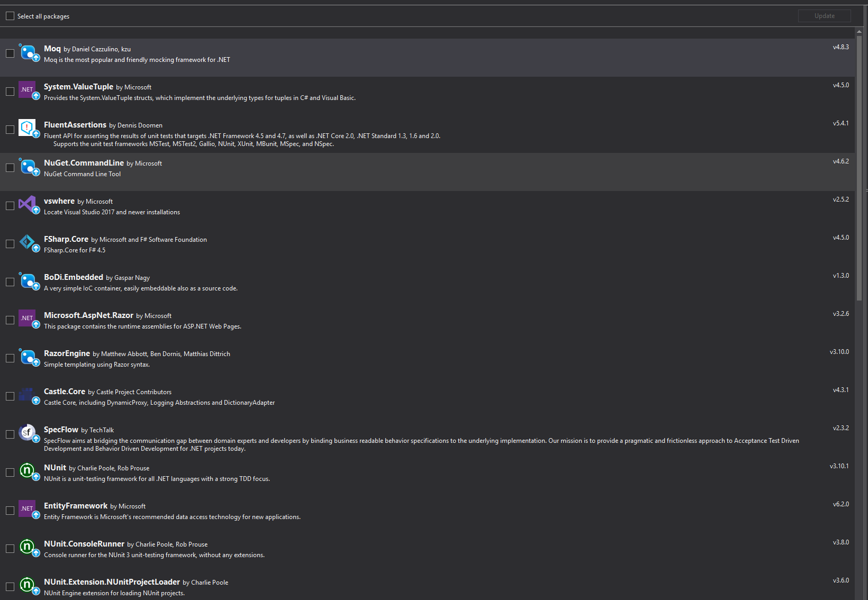Select the NUnit.ConsoleRunner package title
This screenshot has width=868, height=600.
coord(84,544)
